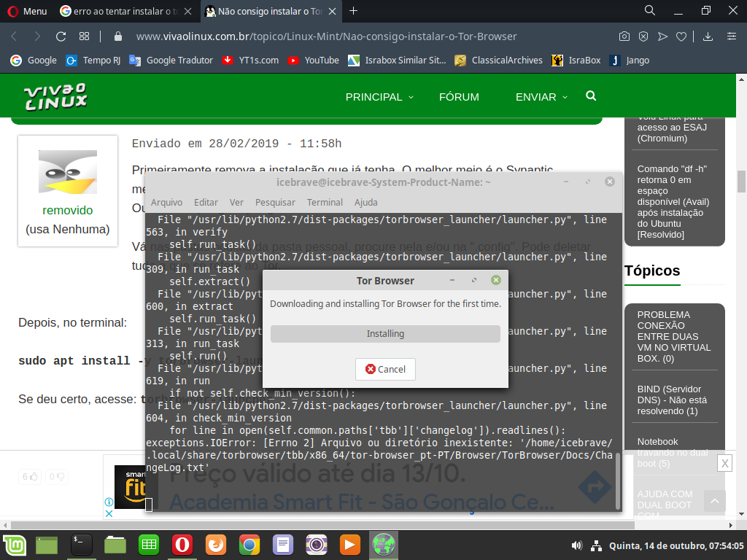747x560 pixels.
Task: Click Vivaolinux site search icon
Action: coord(591,96)
